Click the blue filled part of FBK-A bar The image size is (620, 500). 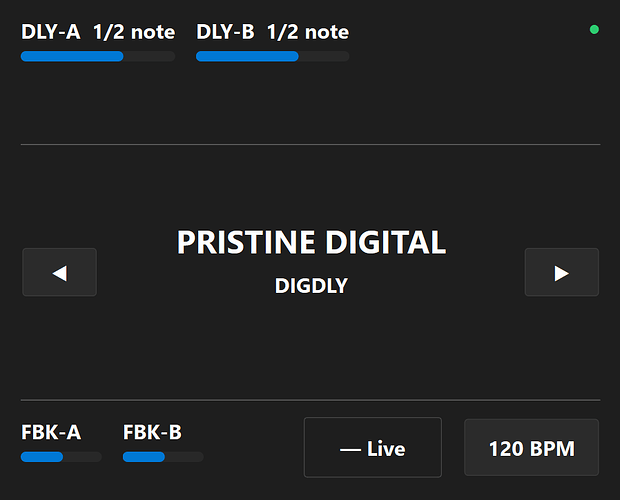coord(41,457)
